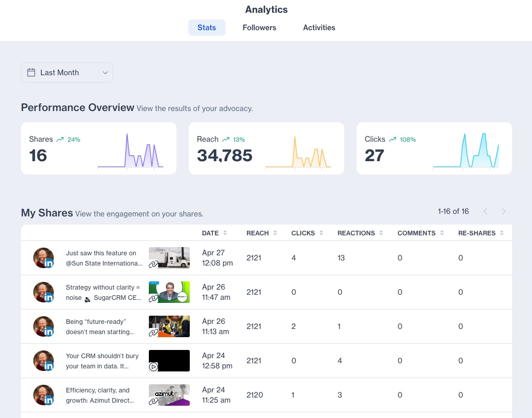The height and width of the screenshot is (418, 532).
Task: Play the black video thumbnail for CRM post
Action: point(169,361)
